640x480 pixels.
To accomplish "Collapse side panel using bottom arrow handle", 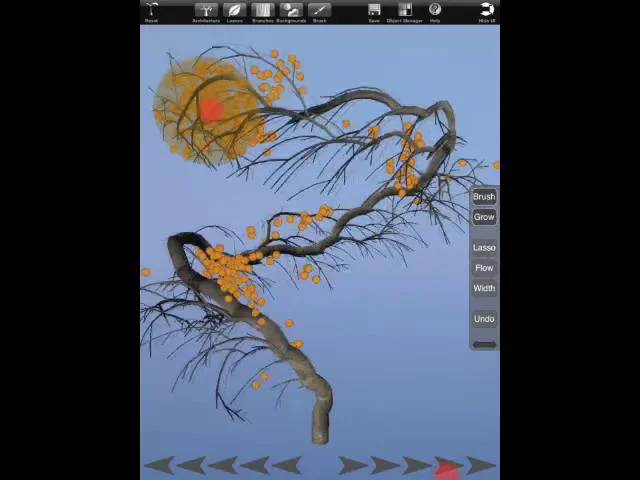I will pos(484,345).
